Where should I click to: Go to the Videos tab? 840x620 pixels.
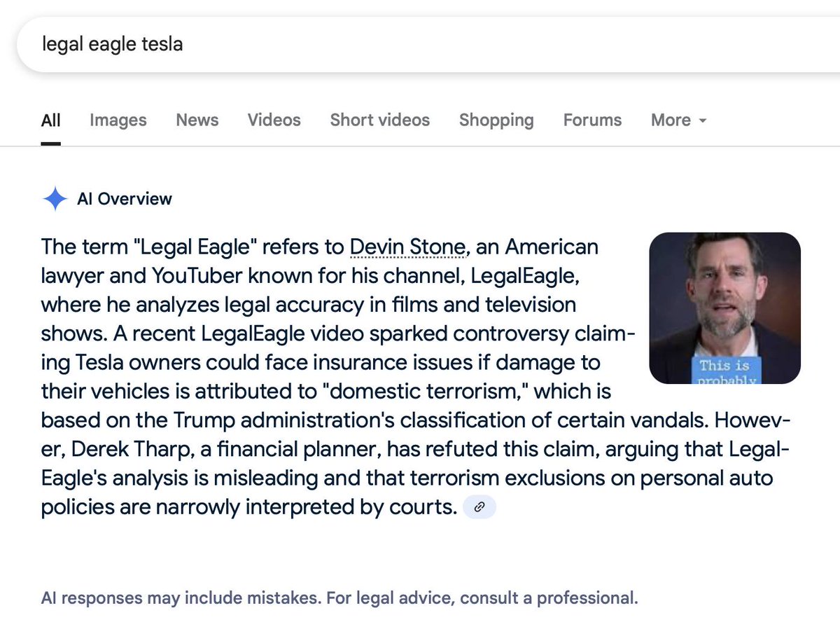pos(274,120)
